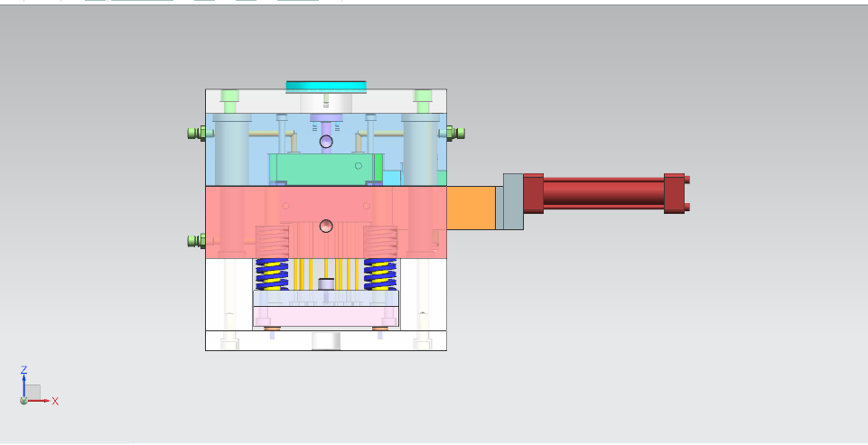Click the circular hole in the blue plate
This screenshot has width=868, height=445.
pyautogui.click(x=326, y=143)
